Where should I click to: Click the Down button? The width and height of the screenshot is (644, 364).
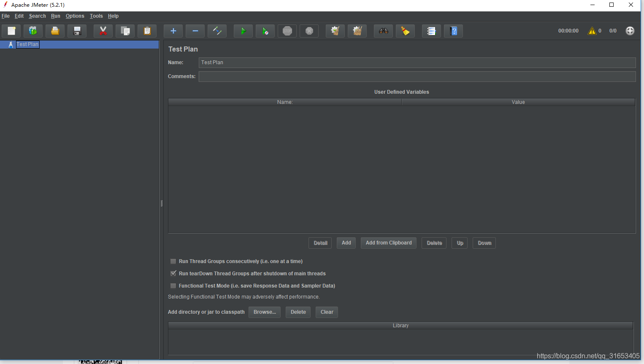click(x=484, y=243)
